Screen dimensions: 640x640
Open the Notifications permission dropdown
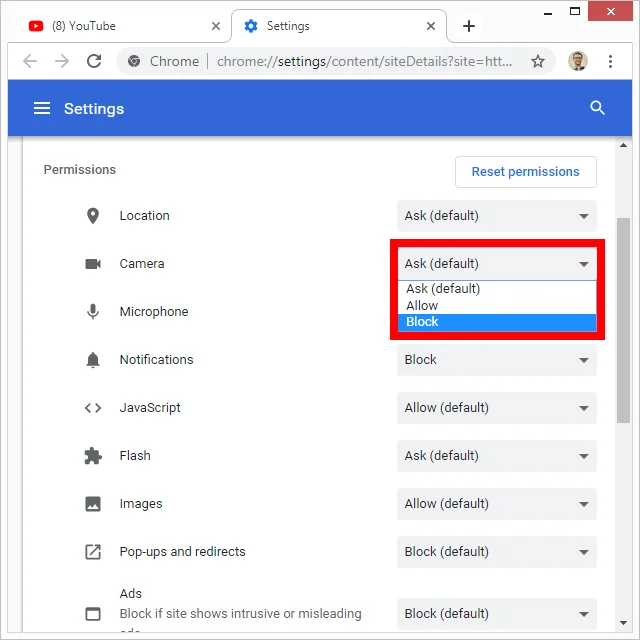tap(497, 360)
